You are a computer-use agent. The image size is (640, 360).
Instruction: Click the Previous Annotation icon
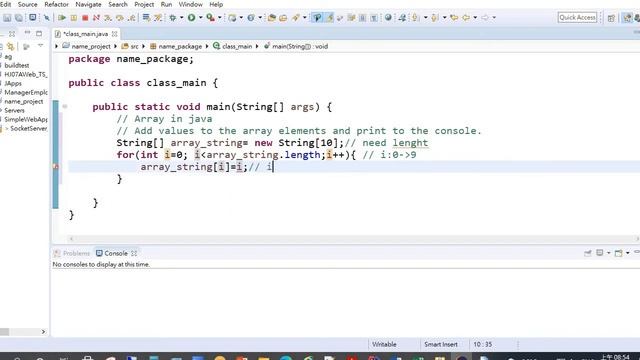click(434, 18)
